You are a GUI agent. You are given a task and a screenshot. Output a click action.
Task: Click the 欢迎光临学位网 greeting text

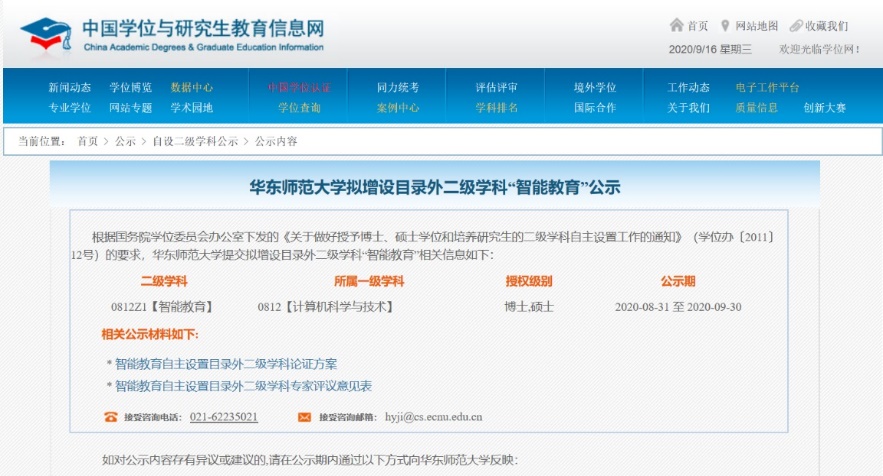[819, 49]
